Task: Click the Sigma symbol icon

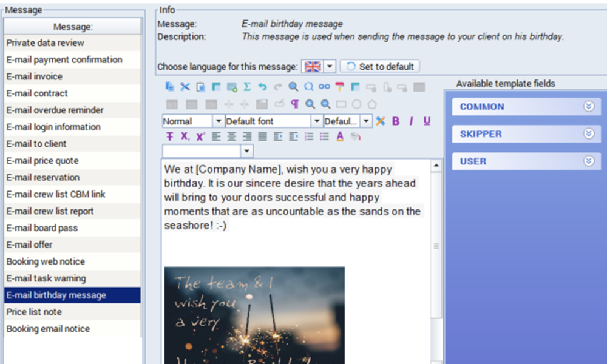Action: (247, 87)
